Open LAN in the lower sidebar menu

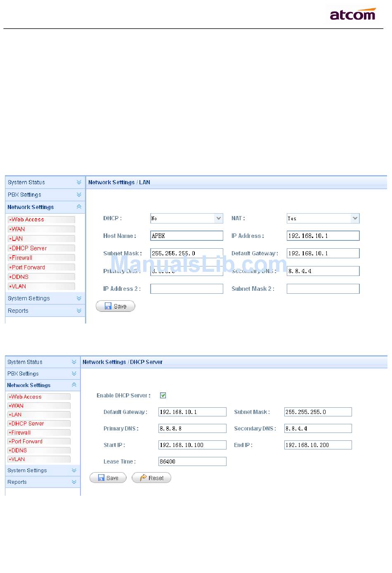click(39, 414)
